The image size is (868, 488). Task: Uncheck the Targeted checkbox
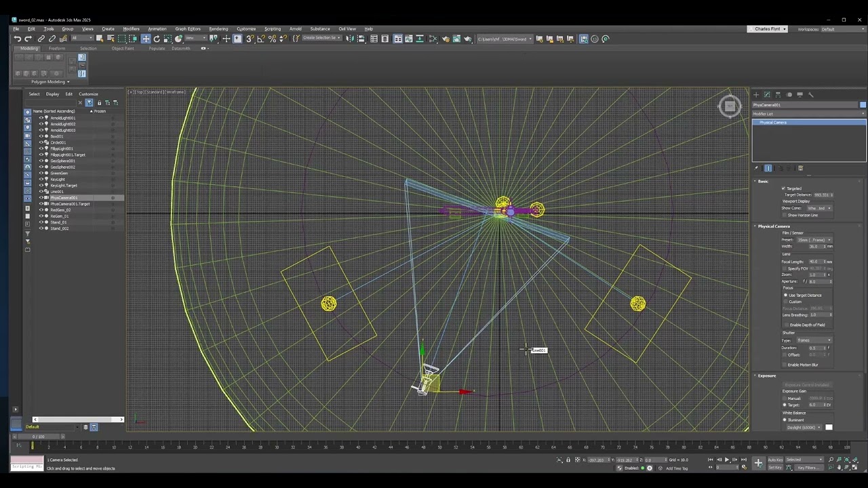783,188
